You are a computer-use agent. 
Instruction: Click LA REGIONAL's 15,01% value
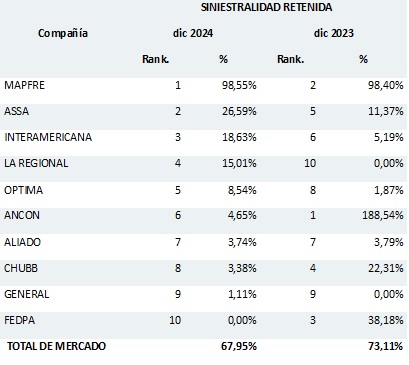[239, 163]
